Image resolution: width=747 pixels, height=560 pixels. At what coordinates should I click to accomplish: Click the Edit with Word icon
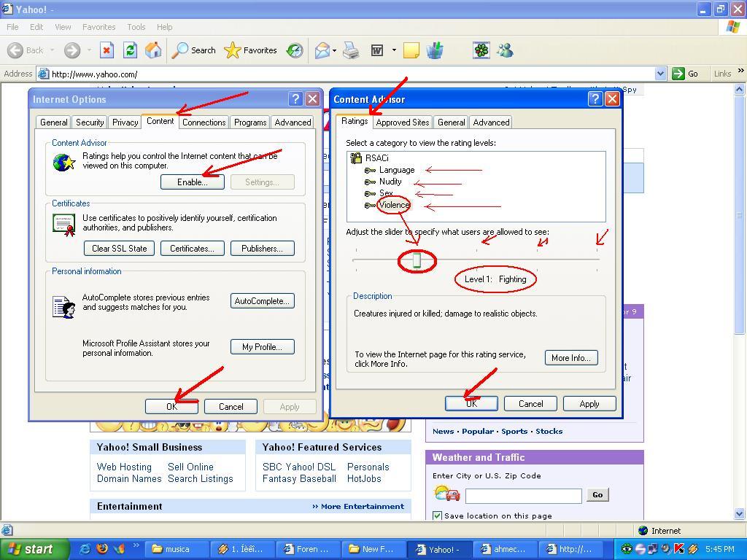[x=377, y=50]
